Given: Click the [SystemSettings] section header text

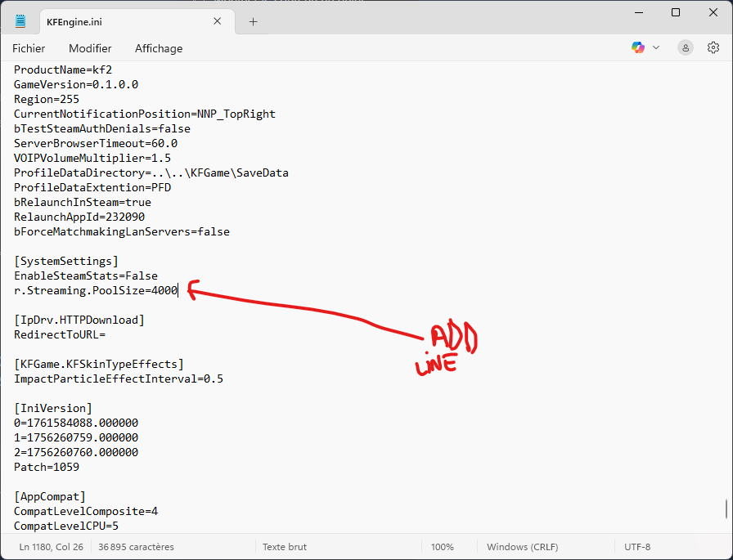Looking at the screenshot, I should [x=66, y=261].
